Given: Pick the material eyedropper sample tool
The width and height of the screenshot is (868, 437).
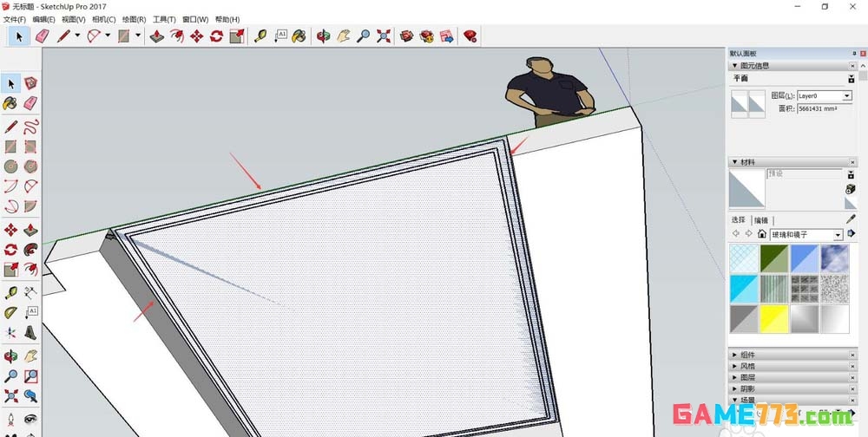Looking at the screenshot, I should point(851,219).
